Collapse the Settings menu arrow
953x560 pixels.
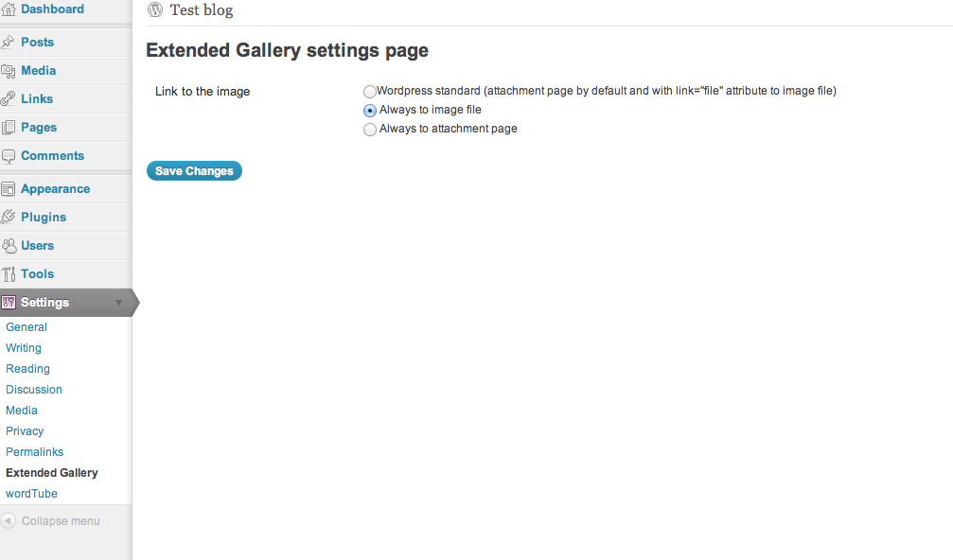pyautogui.click(x=118, y=303)
